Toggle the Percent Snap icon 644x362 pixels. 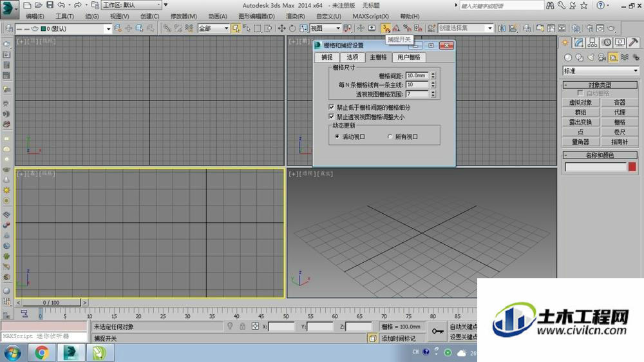tap(407, 28)
